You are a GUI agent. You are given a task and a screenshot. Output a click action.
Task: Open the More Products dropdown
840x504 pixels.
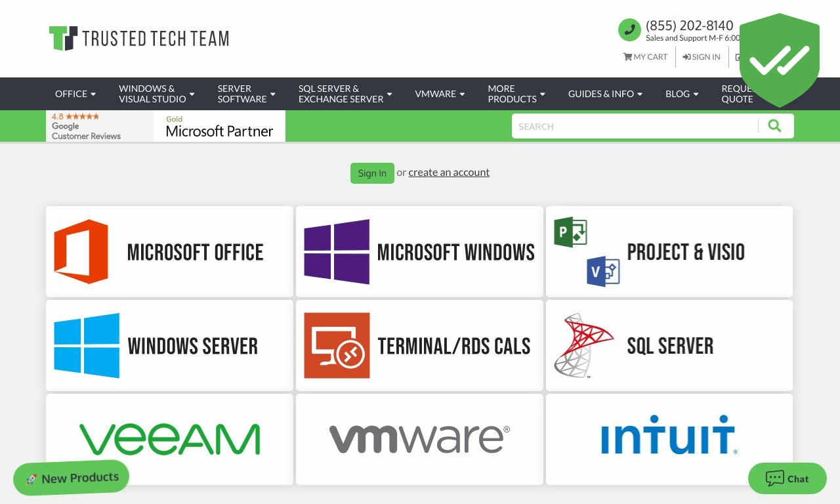point(516,94)
